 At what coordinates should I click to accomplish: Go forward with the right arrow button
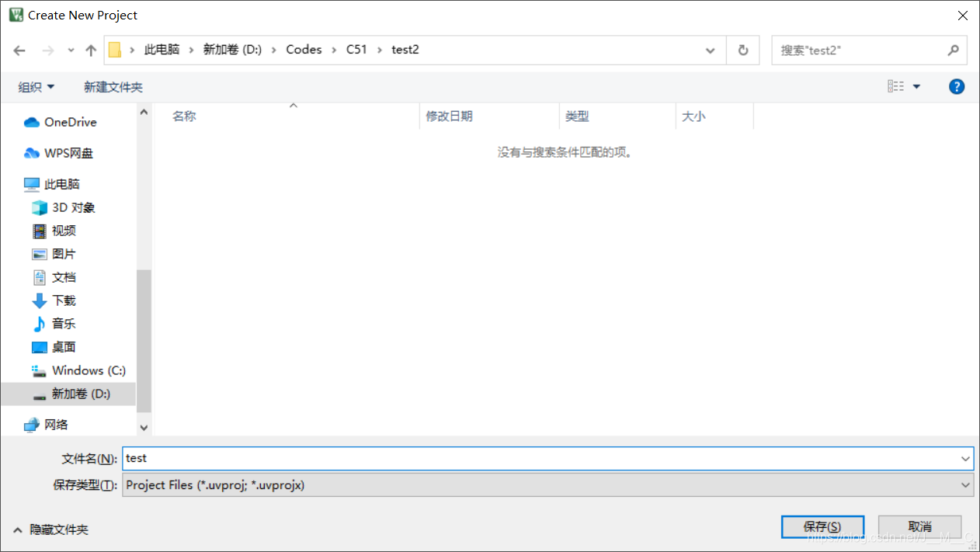click(x=48, y=50)
